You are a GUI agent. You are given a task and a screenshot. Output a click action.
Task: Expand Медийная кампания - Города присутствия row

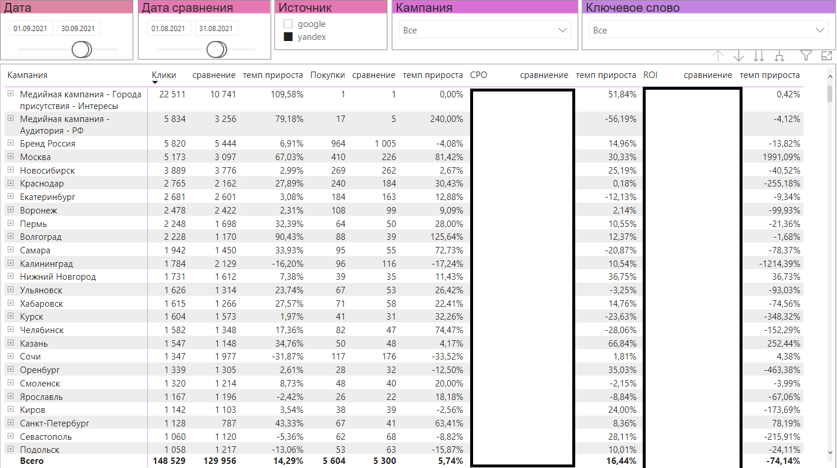10,93
